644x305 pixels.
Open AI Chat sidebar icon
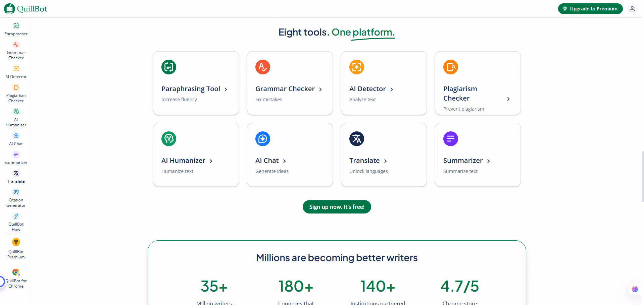pos(16,136)
